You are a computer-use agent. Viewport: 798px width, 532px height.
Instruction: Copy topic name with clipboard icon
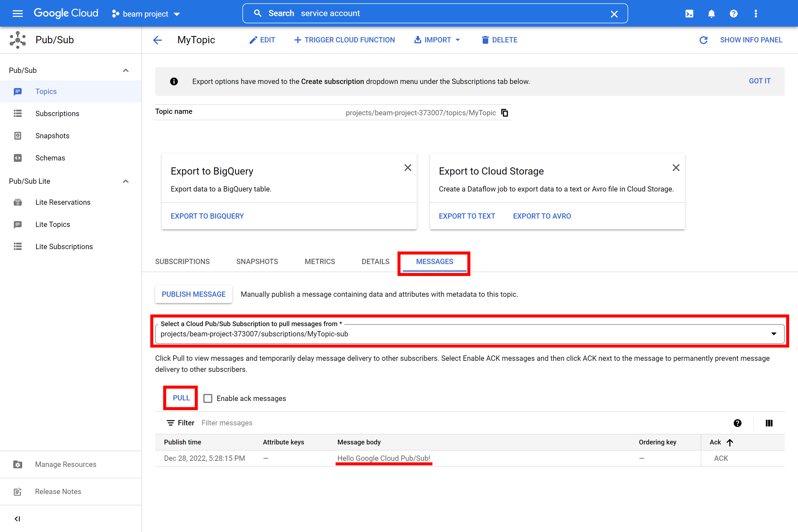pyautogui.click(x=505, y=113)
